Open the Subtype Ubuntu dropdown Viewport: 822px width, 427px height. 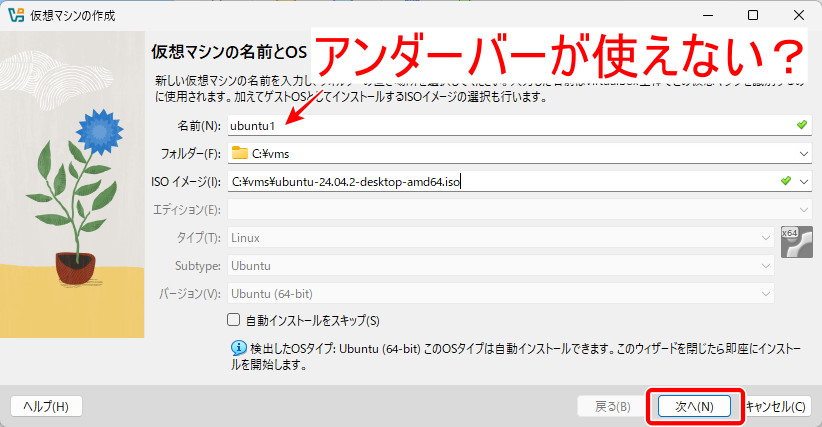(501, 266)
